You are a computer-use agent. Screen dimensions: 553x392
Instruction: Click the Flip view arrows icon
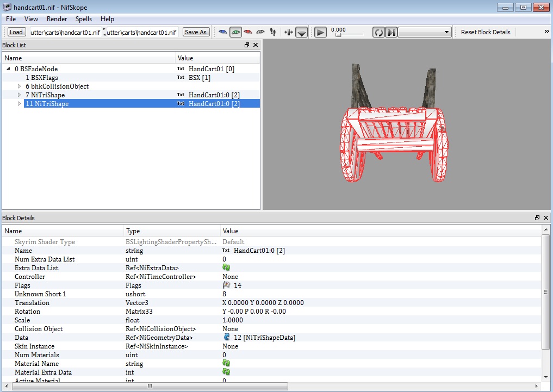[289, 32]
